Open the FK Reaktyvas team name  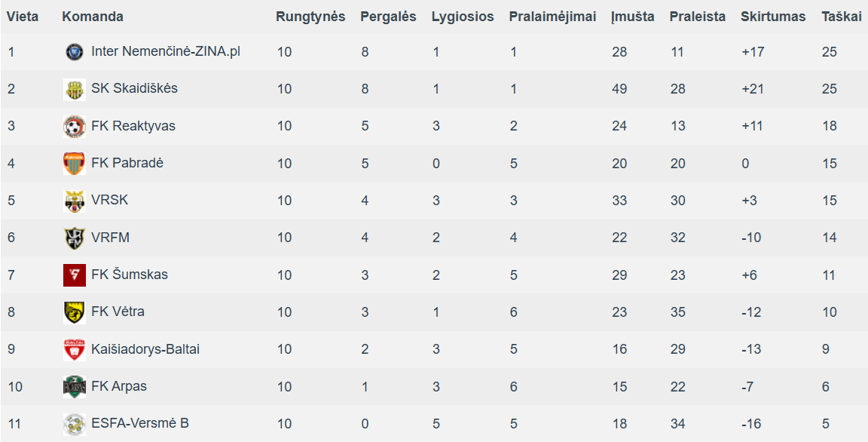click(133, 126)
